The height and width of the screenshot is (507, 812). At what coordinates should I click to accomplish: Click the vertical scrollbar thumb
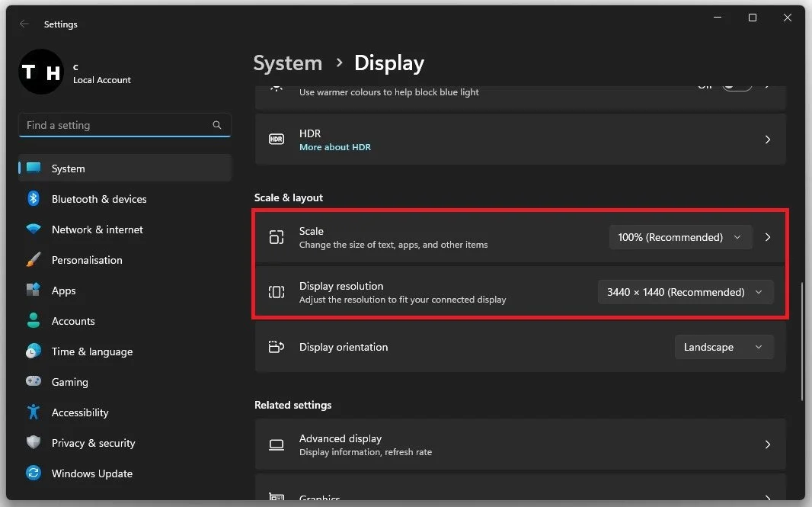(x=802, y=341)
